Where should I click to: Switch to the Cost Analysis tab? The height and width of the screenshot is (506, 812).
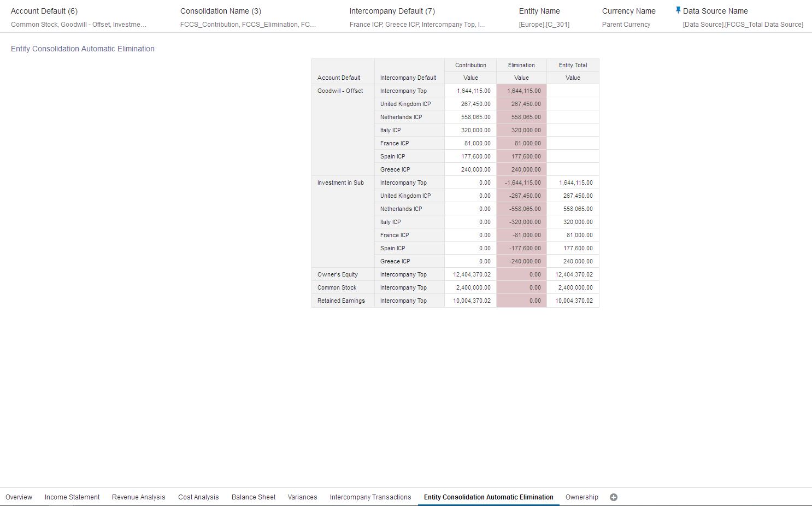click(198, 497)
